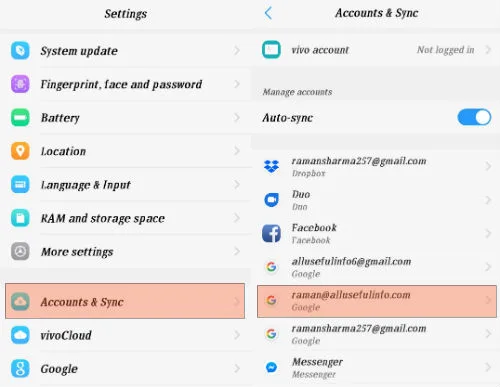The width and height of the screenshot is (500, 387).
Task: Tap the System update icon
Action: coord(20,51)
